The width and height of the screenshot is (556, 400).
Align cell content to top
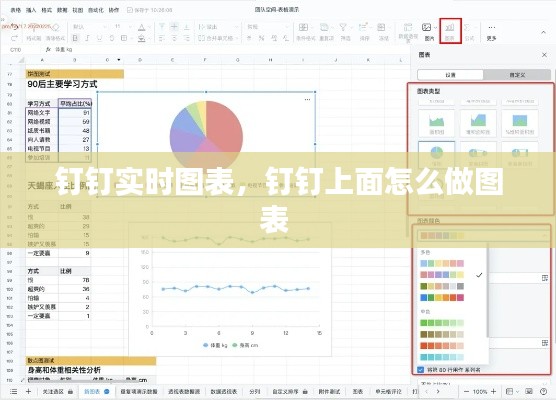[162, 27]
